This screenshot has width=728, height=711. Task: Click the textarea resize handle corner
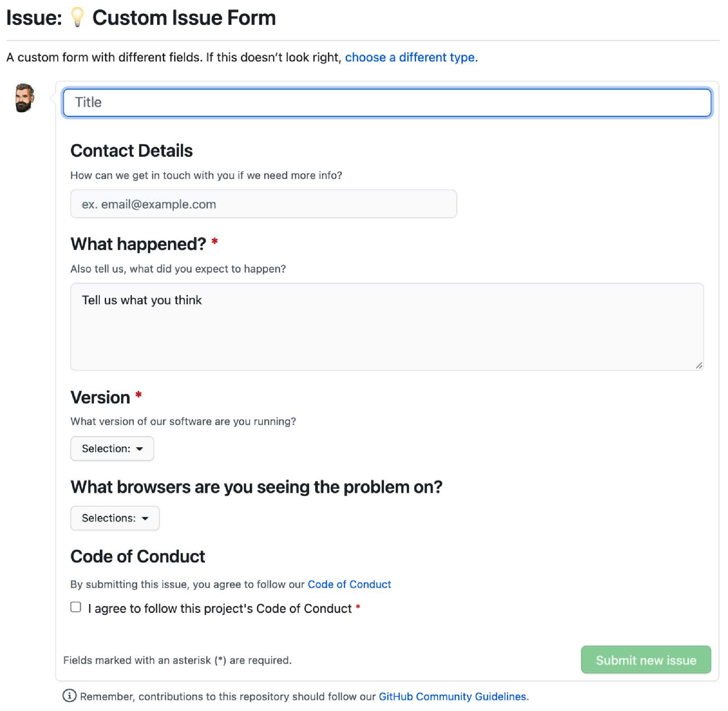click(x=699, y=365)
